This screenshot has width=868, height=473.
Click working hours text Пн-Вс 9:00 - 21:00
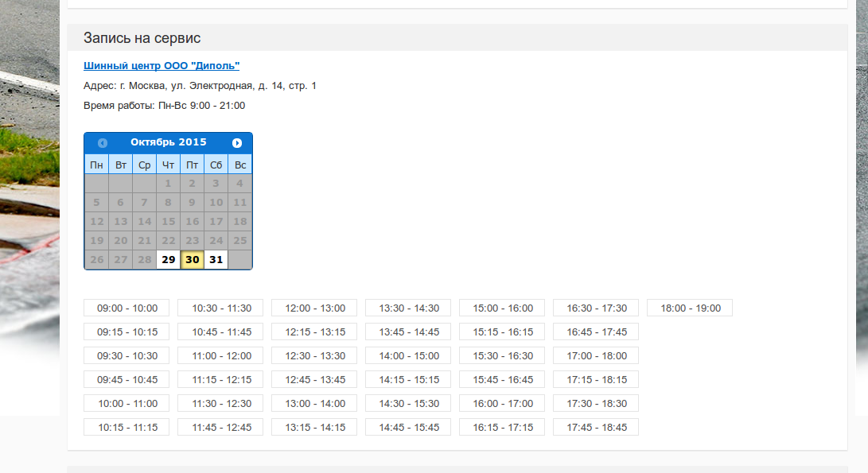pyautogui.click(x=201, y=106)
